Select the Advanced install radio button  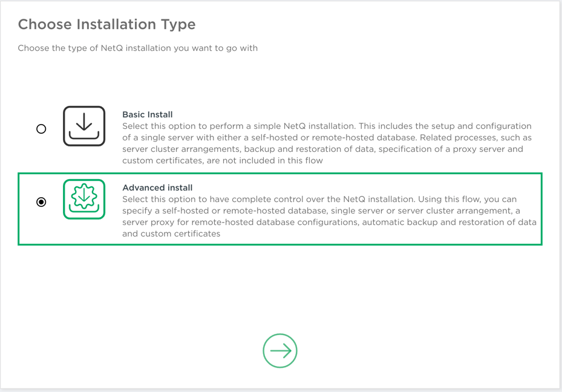pyautogui.click(x=41, y=202)
